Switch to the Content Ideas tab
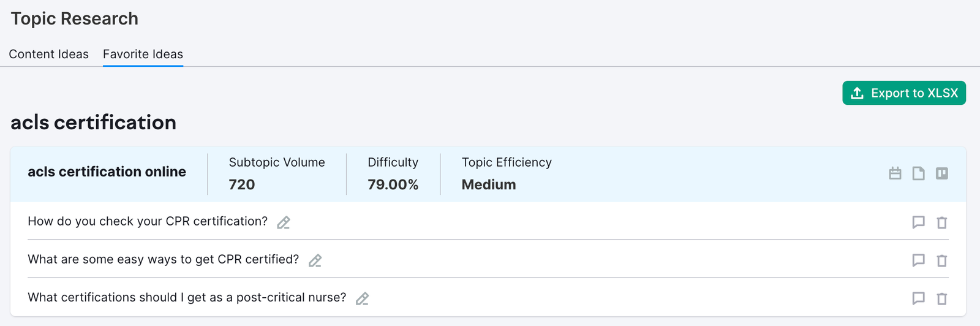Image resolution: width=980 pixels, height=326 pixels. 48,54
